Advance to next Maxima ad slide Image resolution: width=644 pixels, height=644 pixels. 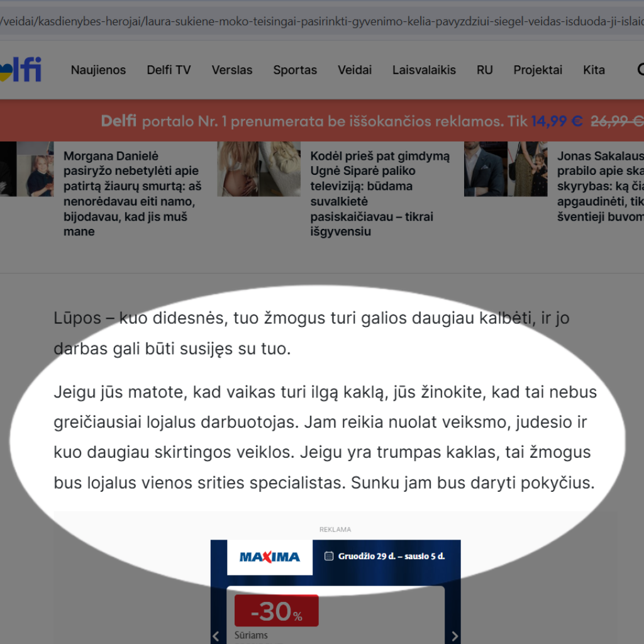(455, 635)
